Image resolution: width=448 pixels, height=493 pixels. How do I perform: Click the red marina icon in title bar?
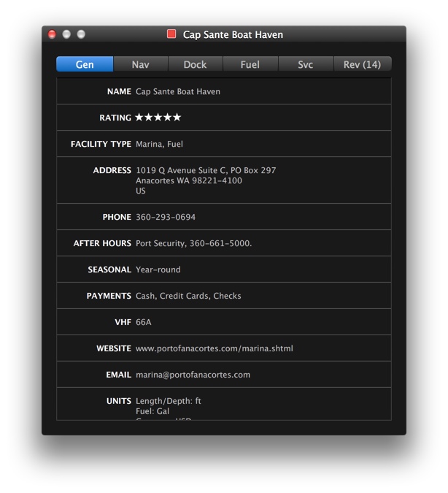[x=171, y=34]
